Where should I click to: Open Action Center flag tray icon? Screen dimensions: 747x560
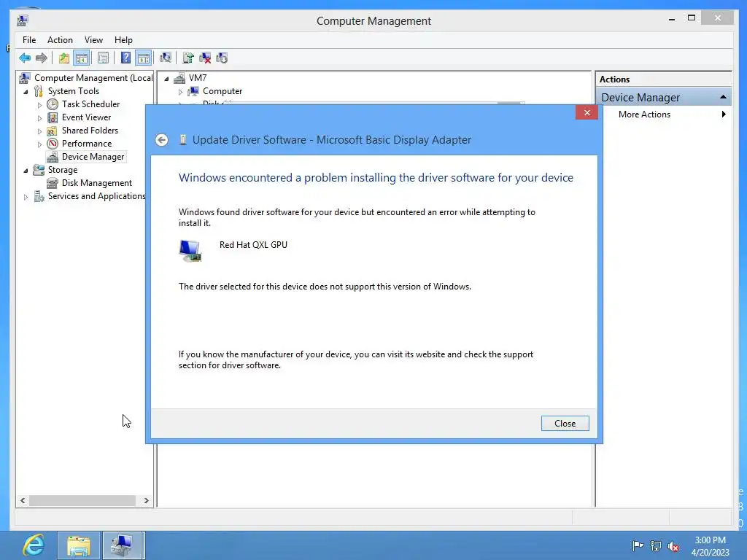pyautogui.click(x=638, y=546)
